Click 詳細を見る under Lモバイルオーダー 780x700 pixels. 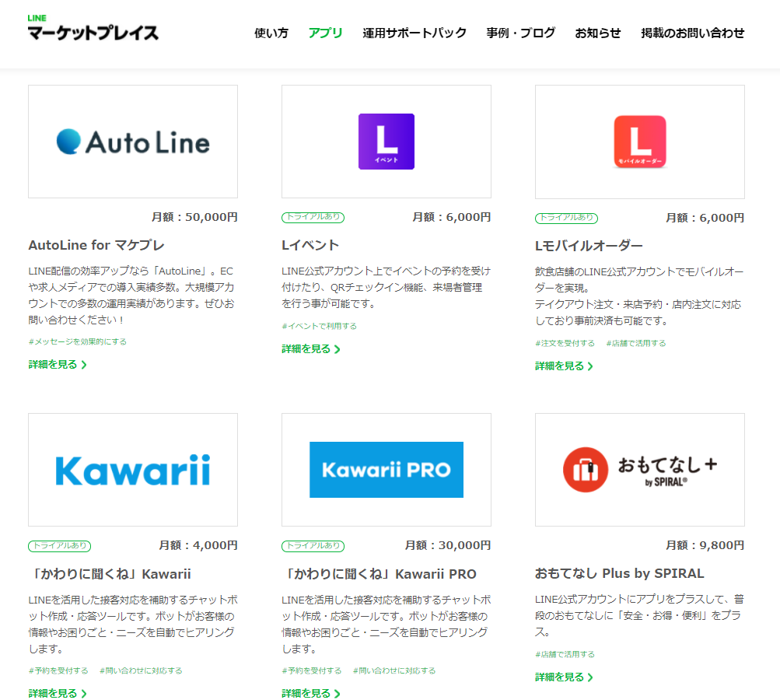tap(564, 366)
